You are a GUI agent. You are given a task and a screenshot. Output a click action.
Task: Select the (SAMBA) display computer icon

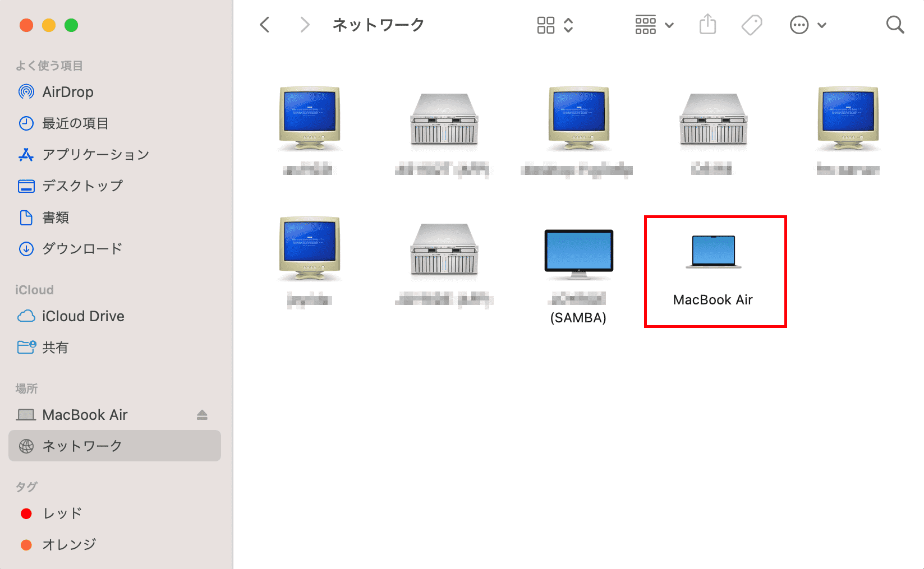coord(578,254)
